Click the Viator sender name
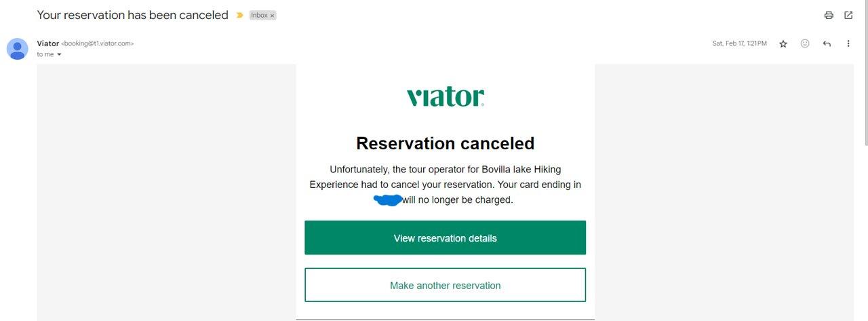The width and height of the screenshot is (868, 321). [47, 43]
